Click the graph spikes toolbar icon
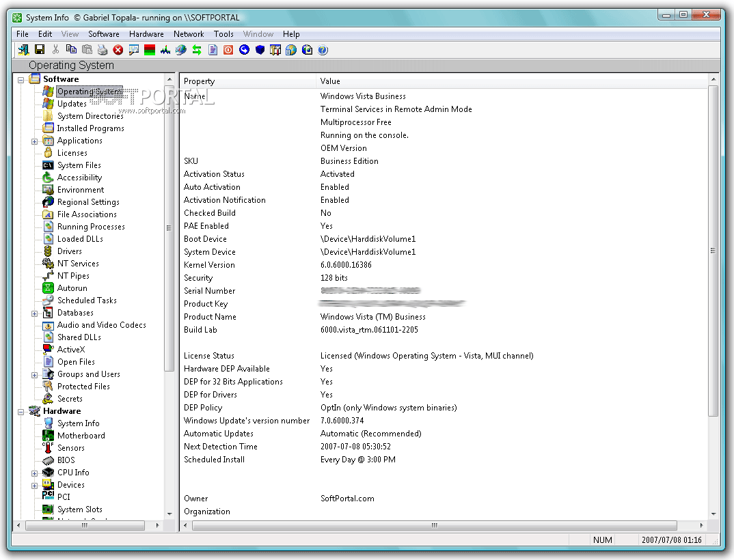Image resolution: width=734 pixels, height=560 pixels. tap(165, 50)
